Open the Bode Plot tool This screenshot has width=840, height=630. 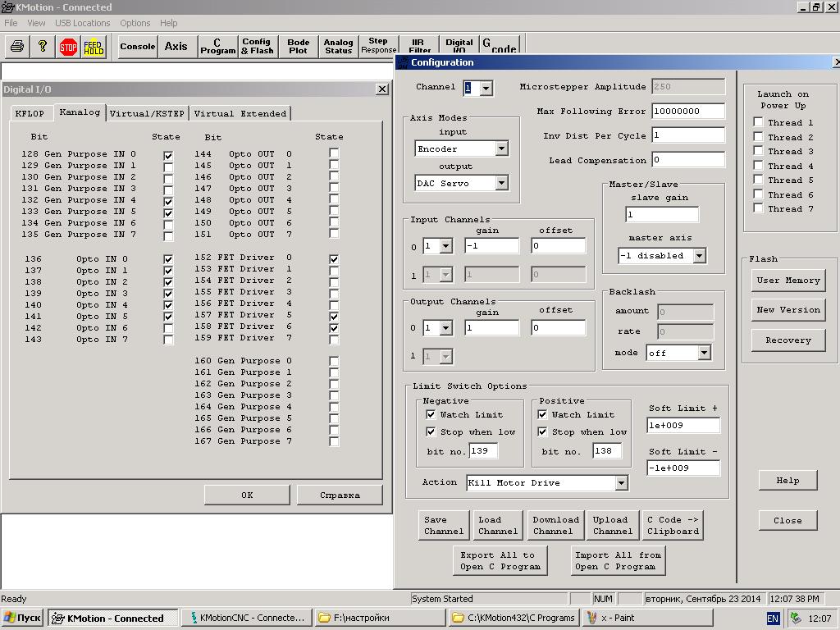[299, 47]
